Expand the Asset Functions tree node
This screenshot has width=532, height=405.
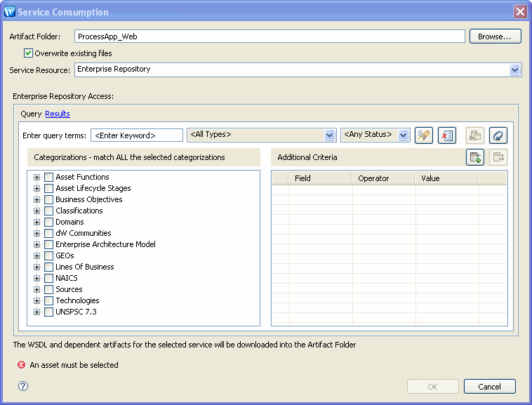coord(36,177)
